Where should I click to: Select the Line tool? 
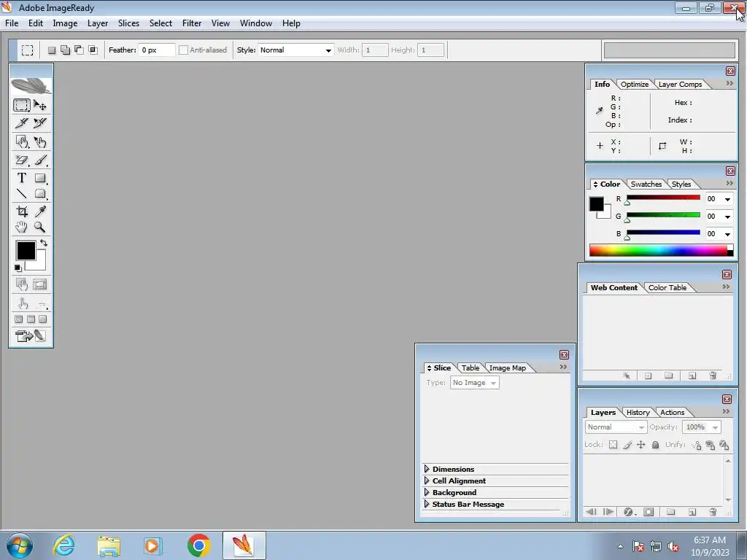point(21,194)
